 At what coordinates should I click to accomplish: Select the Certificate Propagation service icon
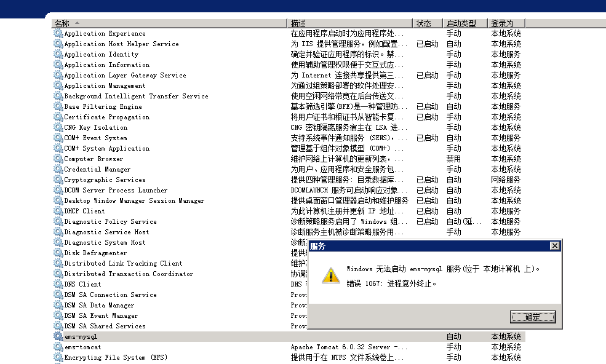58,117
